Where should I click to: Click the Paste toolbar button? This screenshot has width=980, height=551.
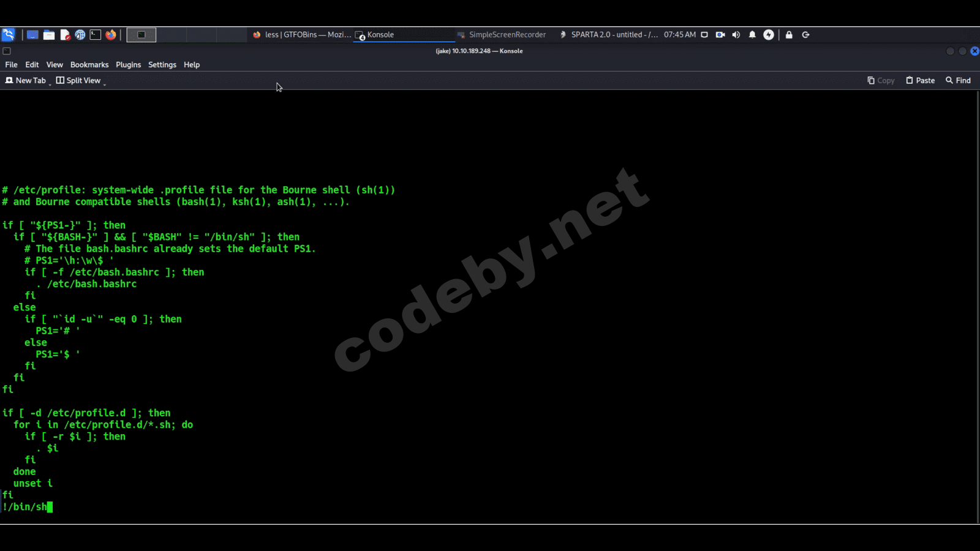[x=921, y=81]
